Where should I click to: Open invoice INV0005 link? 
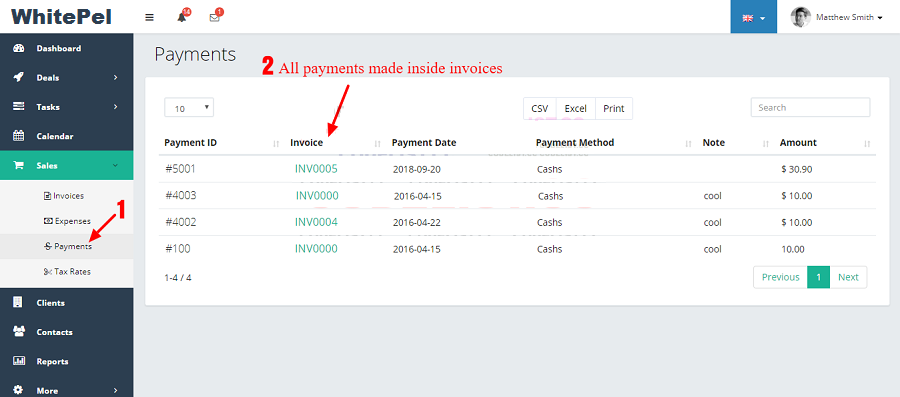click(x=316, y=169)
